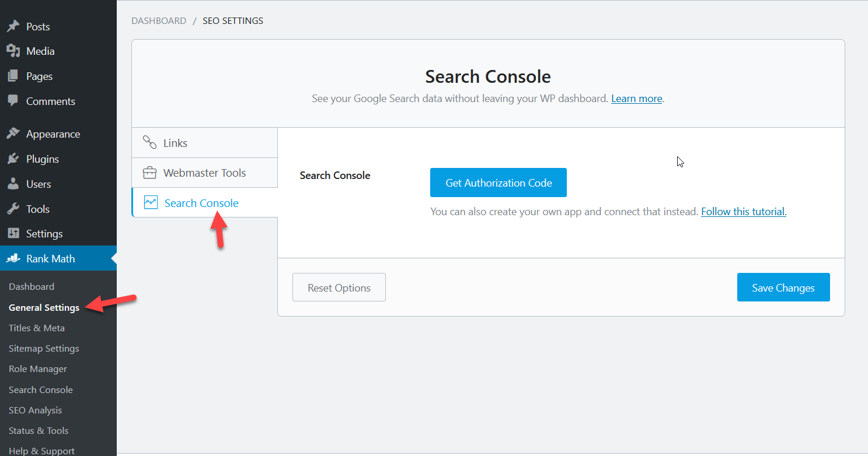Open Help & Support submenu item

(41, 451)
